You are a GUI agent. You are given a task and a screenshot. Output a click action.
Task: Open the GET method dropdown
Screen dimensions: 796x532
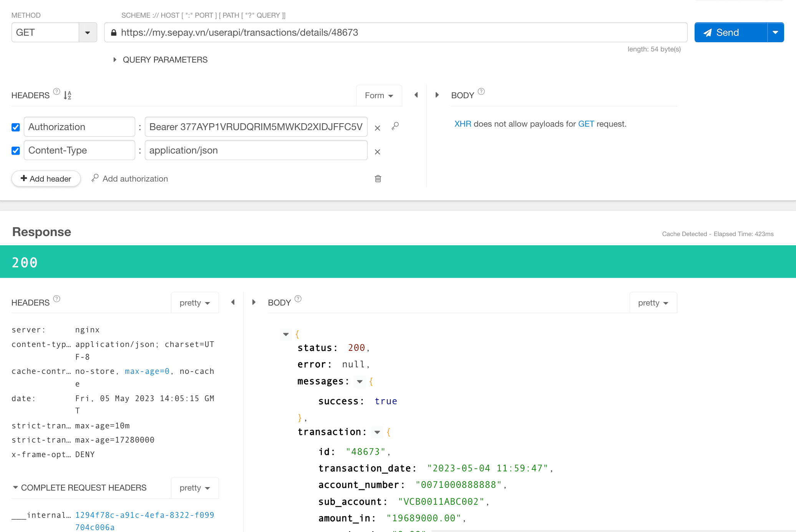[x=88, y=32]
